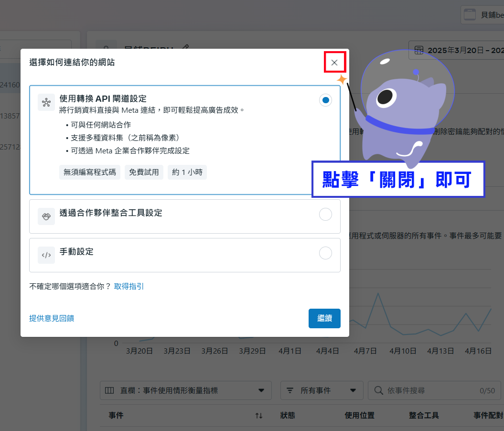This screenshot has width=504, height=431.
Task: Click the 透過合作夥伴整合工具設定 option label
Action: tap(111, 213)
